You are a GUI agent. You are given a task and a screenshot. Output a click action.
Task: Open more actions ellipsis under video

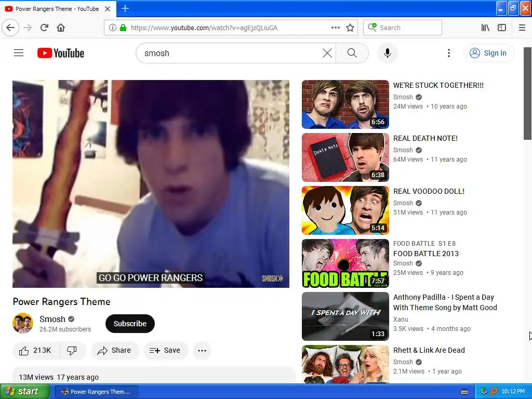202,351
